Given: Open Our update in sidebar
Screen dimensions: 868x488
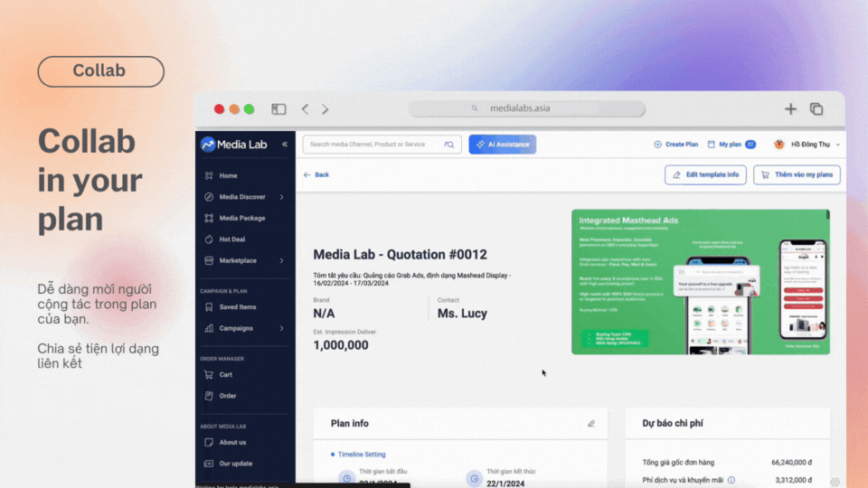Looking at the screenshot, I should (x=235, y=464).
